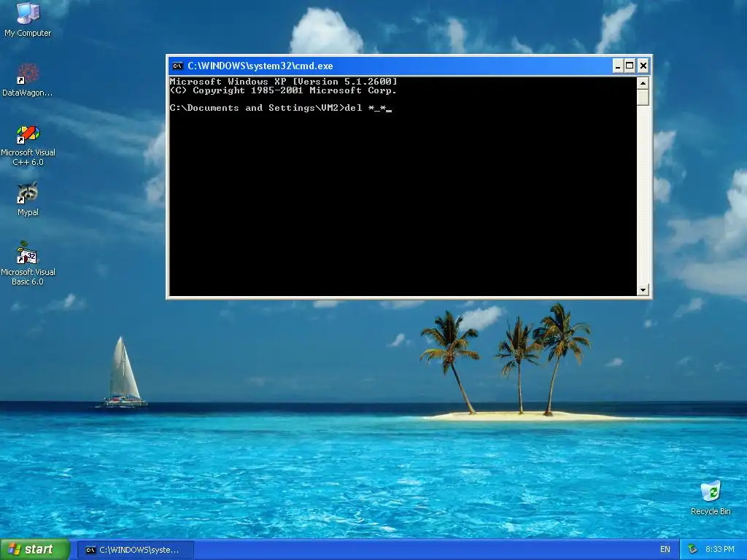
Task: Minimize the cmd.exe window
Action: [617, 66]
